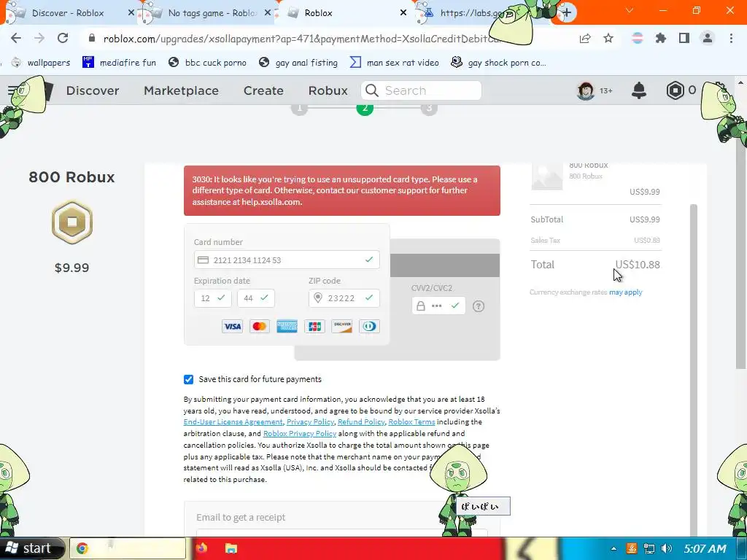Click the Windows start button
The image size is (747, 560).
tap(32, 548)
